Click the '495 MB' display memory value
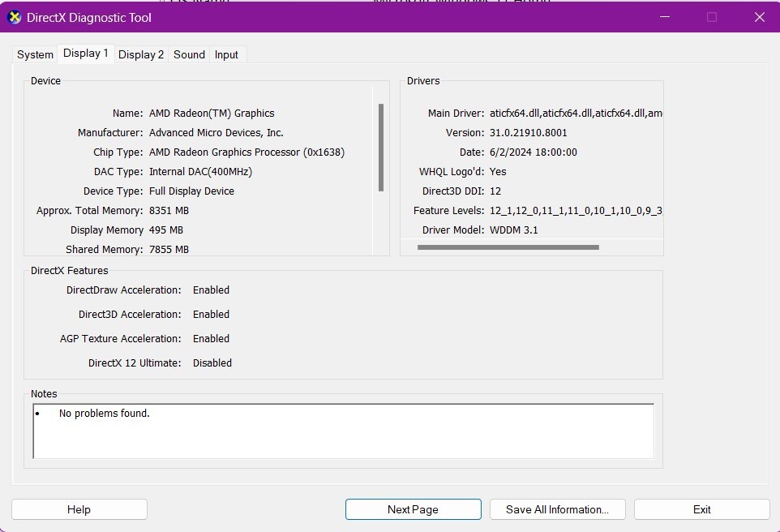 coord(166,230)
